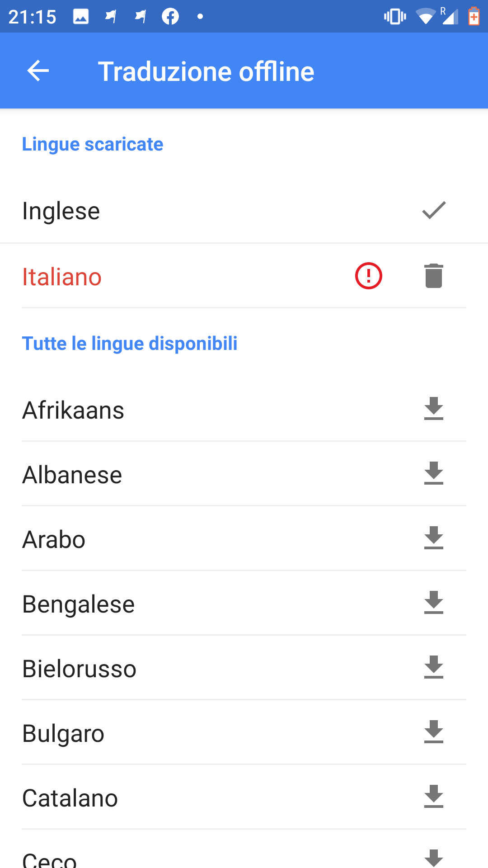Download the Bengalese language pack
This screenshot has height=868, width=488.
coord(433,603)
